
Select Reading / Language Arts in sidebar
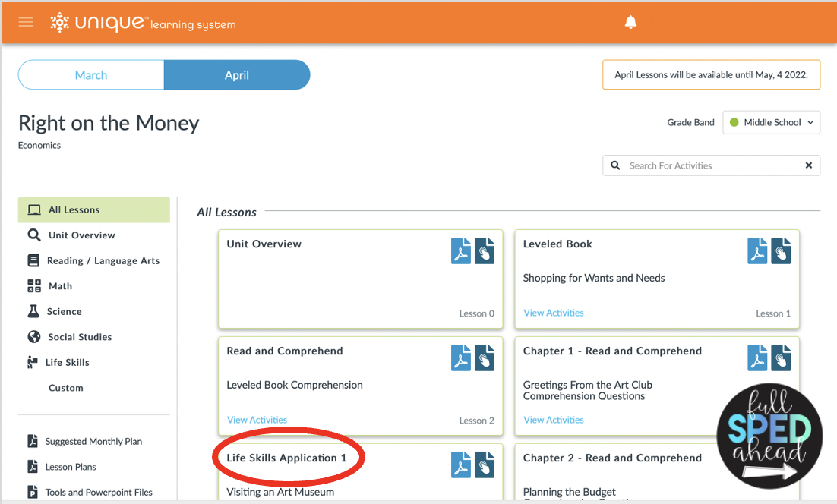(103, 260)
